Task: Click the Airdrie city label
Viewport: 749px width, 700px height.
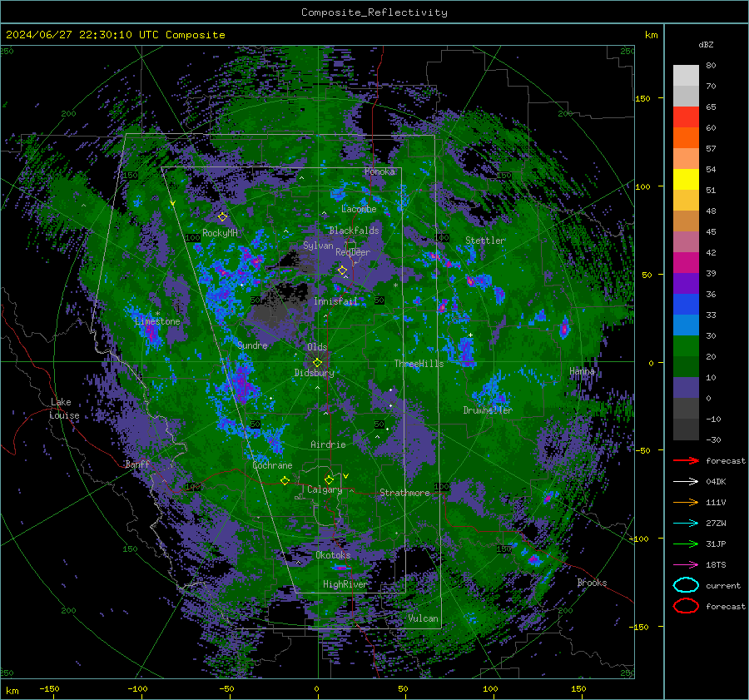Action: (x=328, y=444)
